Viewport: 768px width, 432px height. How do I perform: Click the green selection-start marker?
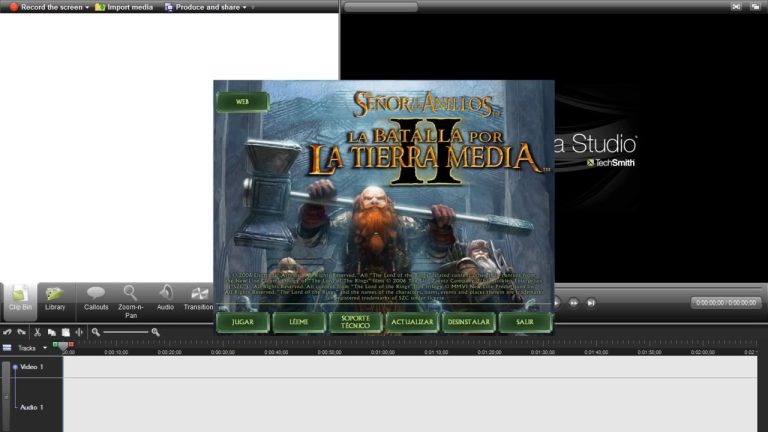pos(55,345)
